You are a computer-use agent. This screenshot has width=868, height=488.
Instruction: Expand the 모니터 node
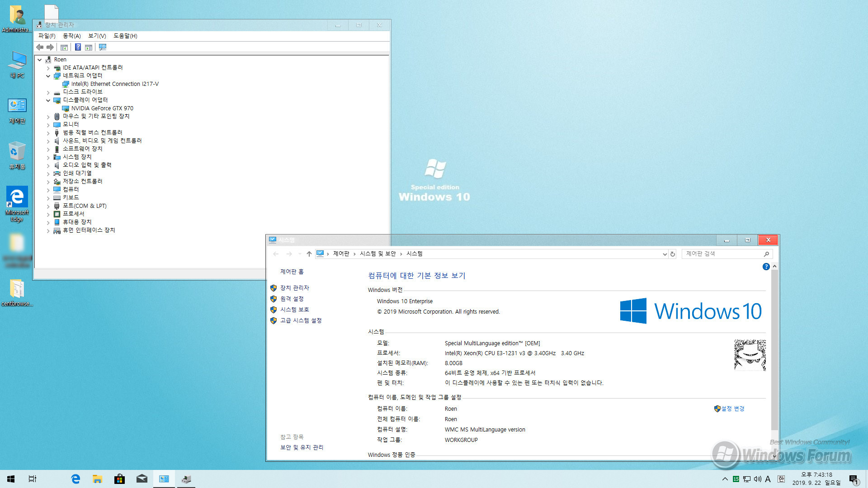coord(48,125)
